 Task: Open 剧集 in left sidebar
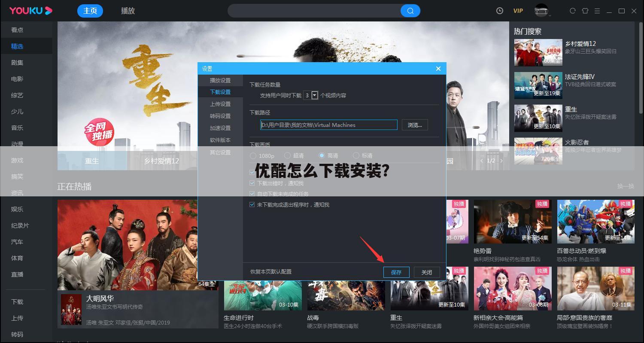[17, 62]
